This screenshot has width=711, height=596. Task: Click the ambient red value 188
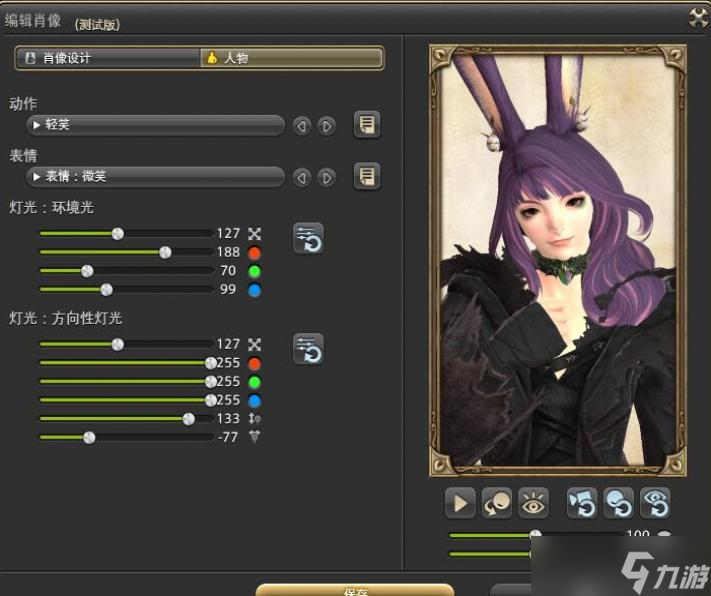pyautogui.click(x=228, y=252)
